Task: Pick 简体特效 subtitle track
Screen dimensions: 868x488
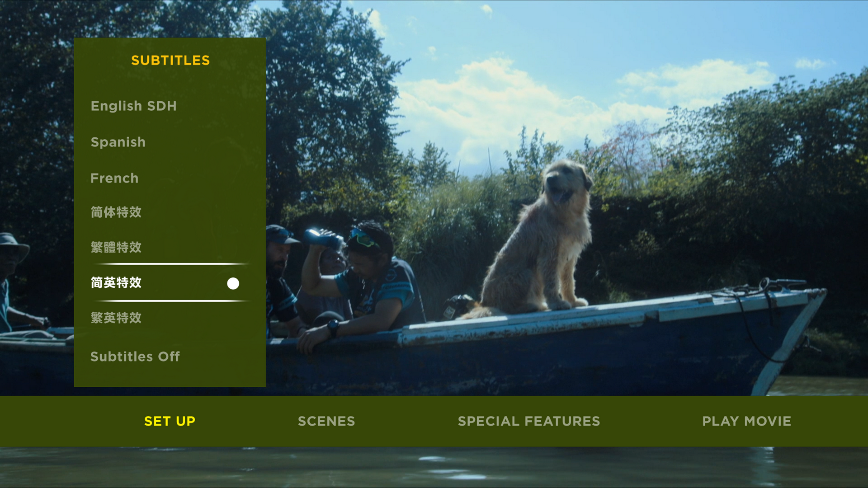Action: pos(116,212)
